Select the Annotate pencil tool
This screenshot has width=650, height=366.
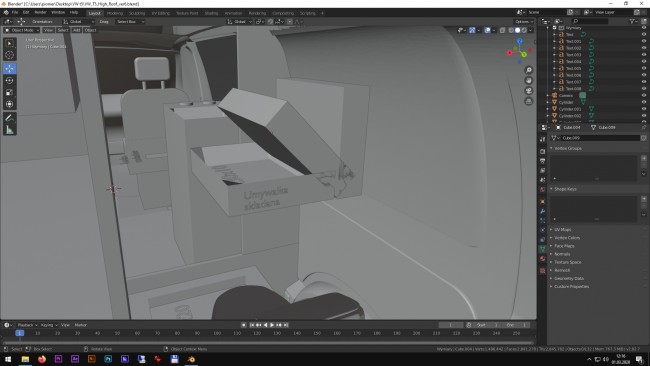click(10, 118)
